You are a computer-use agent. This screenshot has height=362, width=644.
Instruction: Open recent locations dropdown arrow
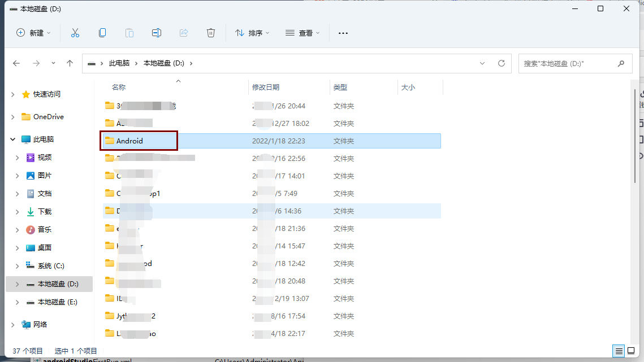coord(53,63)
